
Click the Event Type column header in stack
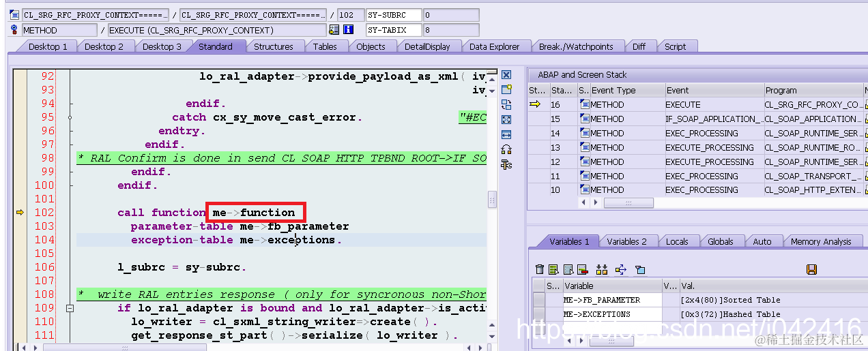point(627,90)
